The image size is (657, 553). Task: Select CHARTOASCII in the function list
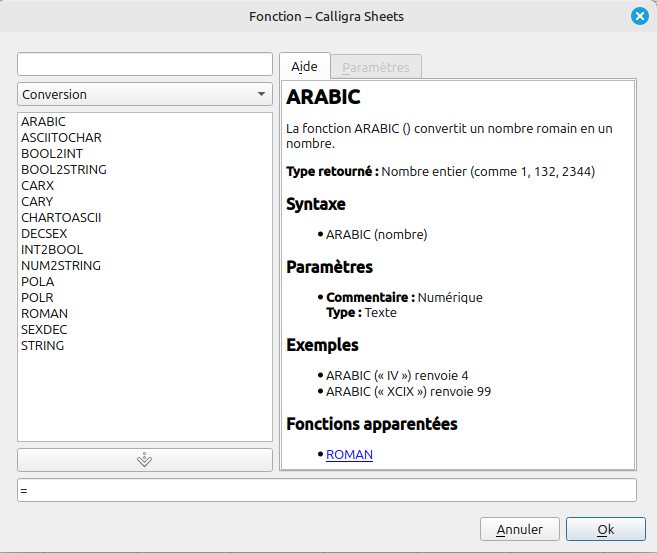pos(145,217)
